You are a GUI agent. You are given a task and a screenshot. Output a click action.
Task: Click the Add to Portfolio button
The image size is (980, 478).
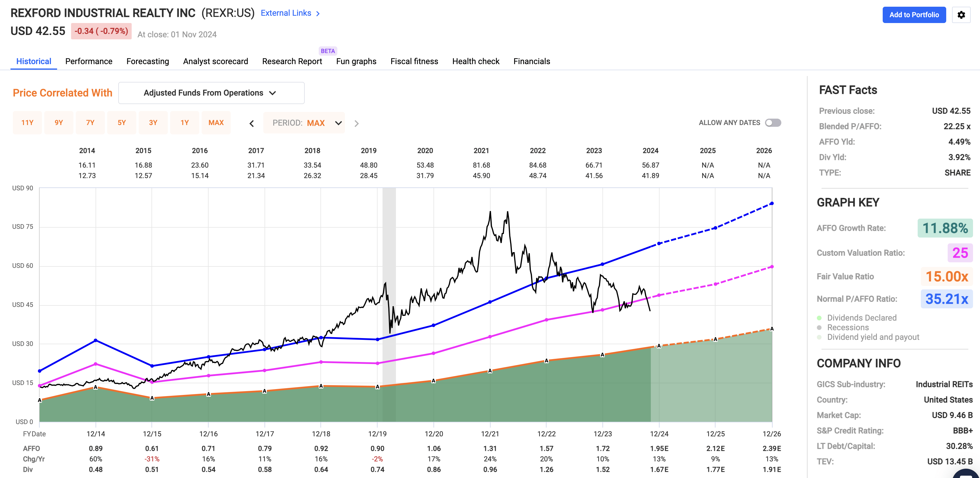tap(914, 15)
